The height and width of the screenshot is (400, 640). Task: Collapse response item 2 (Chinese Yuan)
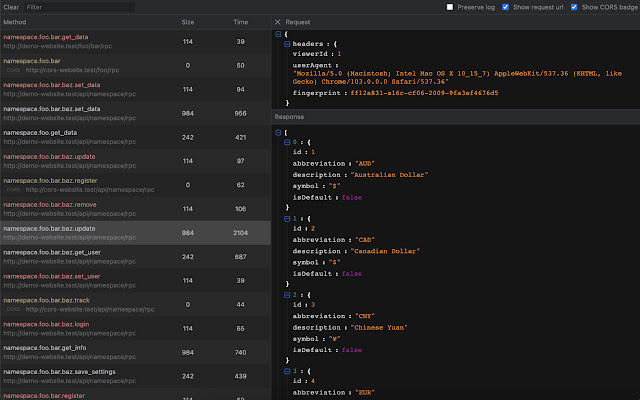click(x=287, y=296)
